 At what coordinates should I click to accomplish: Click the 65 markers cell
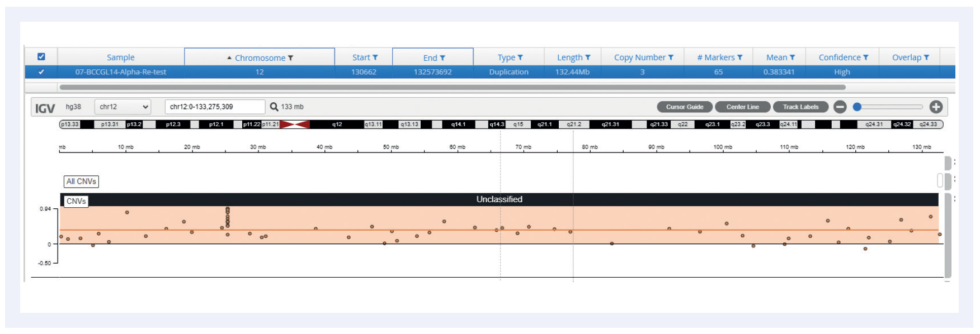(x=718, y=72)
